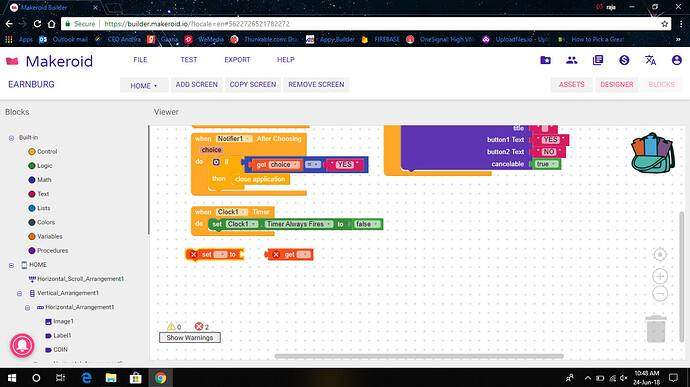Open the EXPORT menu

(x=237, y=60)
